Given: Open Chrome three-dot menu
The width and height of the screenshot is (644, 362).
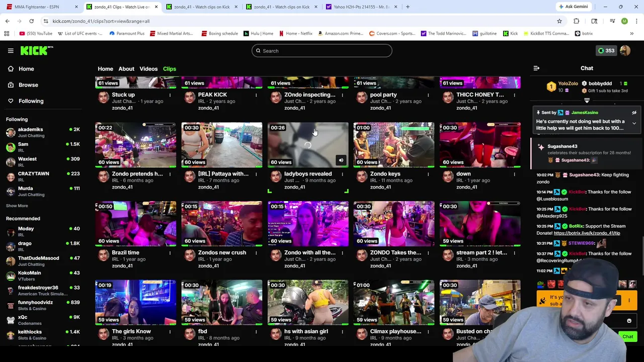Looking at the screenshot, I should (x=636, y=21).
